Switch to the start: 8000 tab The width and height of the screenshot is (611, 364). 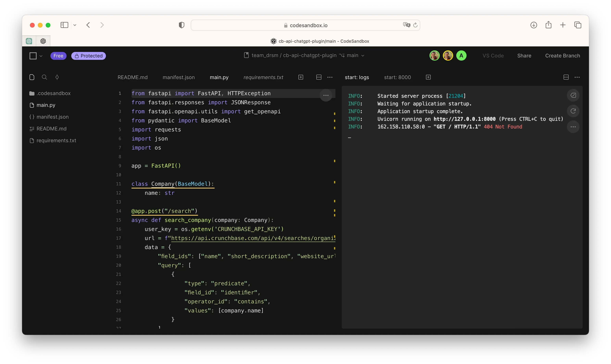tap(397, 77)
